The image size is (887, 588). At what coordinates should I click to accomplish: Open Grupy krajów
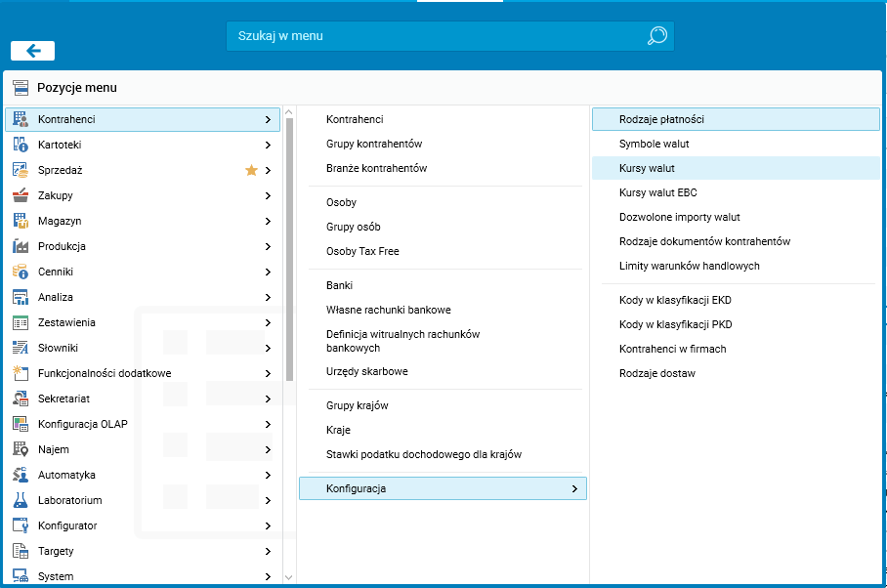(x=357, y=405)
